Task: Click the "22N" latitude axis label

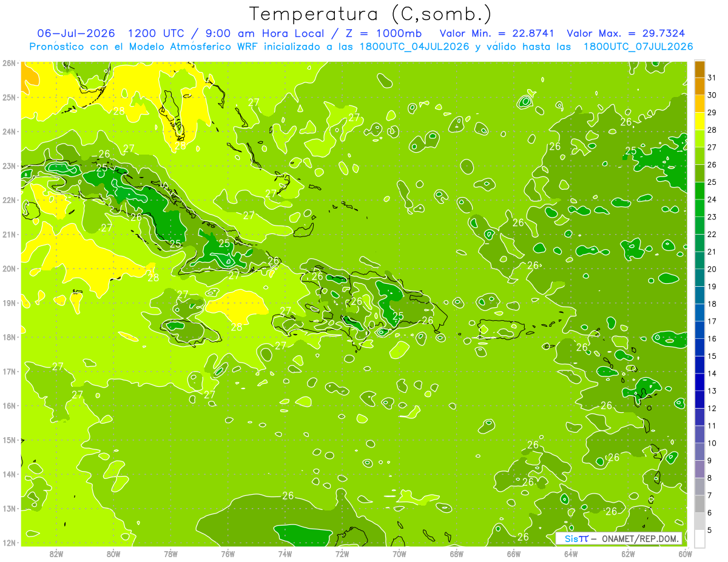Action: (x=9, y=200)
